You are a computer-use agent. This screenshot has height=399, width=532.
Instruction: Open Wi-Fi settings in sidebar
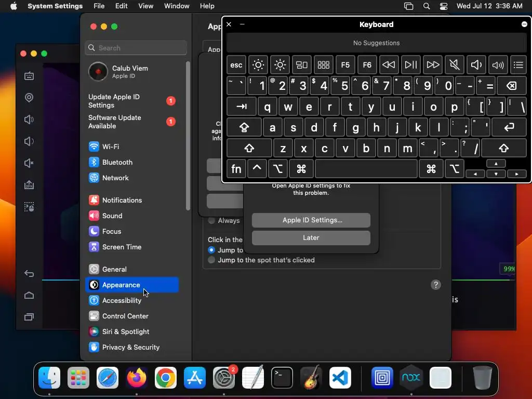[x=131, y=147]
